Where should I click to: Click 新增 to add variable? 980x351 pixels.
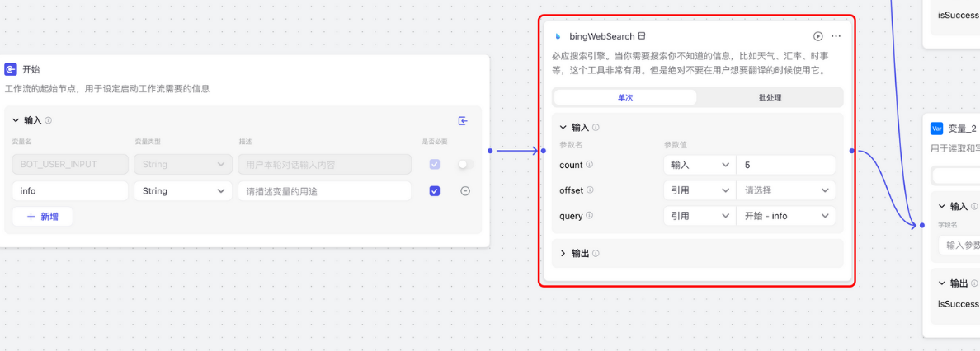point(43,216)
